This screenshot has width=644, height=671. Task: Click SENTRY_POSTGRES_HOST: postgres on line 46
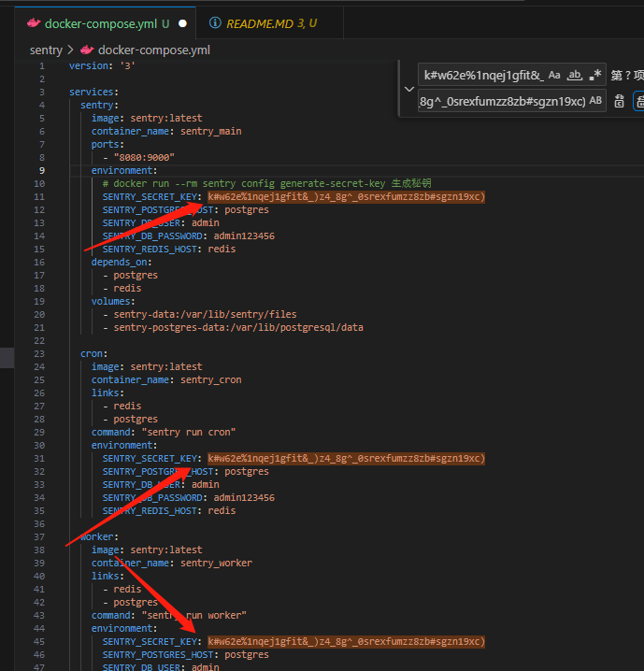pyautogui.click(x=185, y=655)
